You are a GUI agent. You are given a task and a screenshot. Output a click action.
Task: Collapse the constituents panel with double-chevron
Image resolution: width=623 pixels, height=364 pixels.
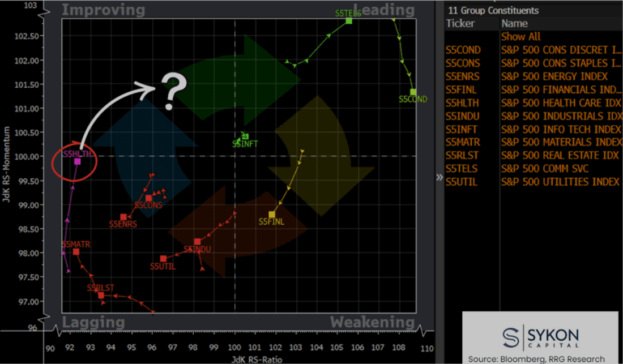(439, 177)
